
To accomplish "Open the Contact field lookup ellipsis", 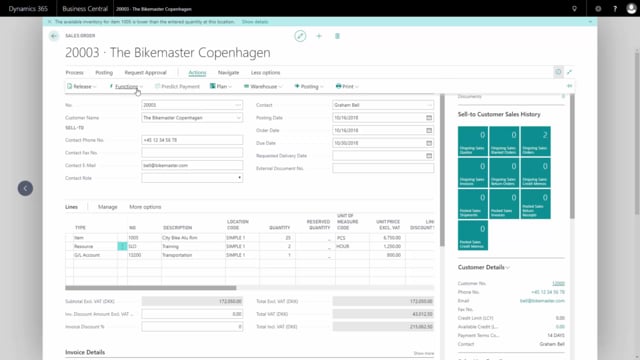I will 429,105.
